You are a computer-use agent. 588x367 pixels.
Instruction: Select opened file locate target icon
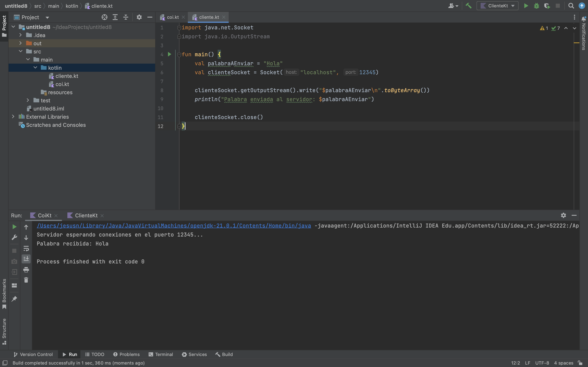coord(105,17)
